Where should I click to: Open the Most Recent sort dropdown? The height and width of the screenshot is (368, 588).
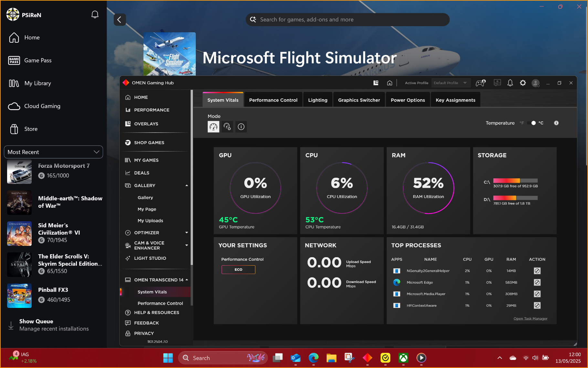click(x=53, y=152)
